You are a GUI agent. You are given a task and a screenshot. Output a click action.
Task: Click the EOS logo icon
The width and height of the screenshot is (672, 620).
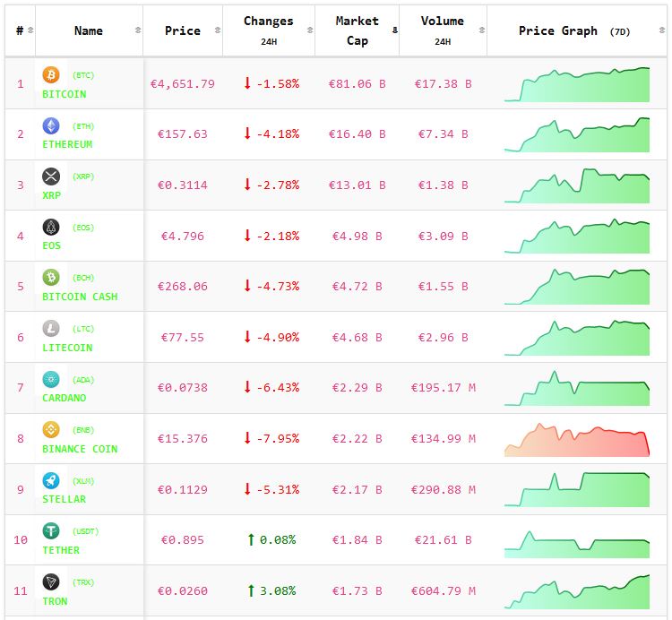pyautogui.click(x=51, y=228)
